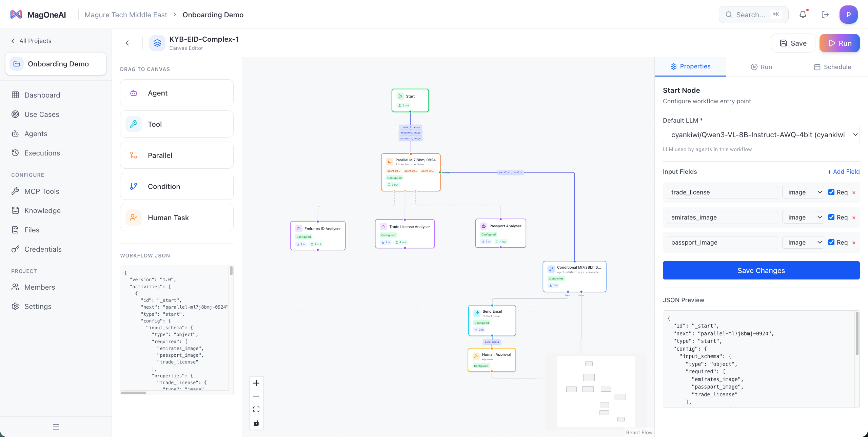Zoom in using the canvas plus control

pyautogui.click(x=256, y=383)
